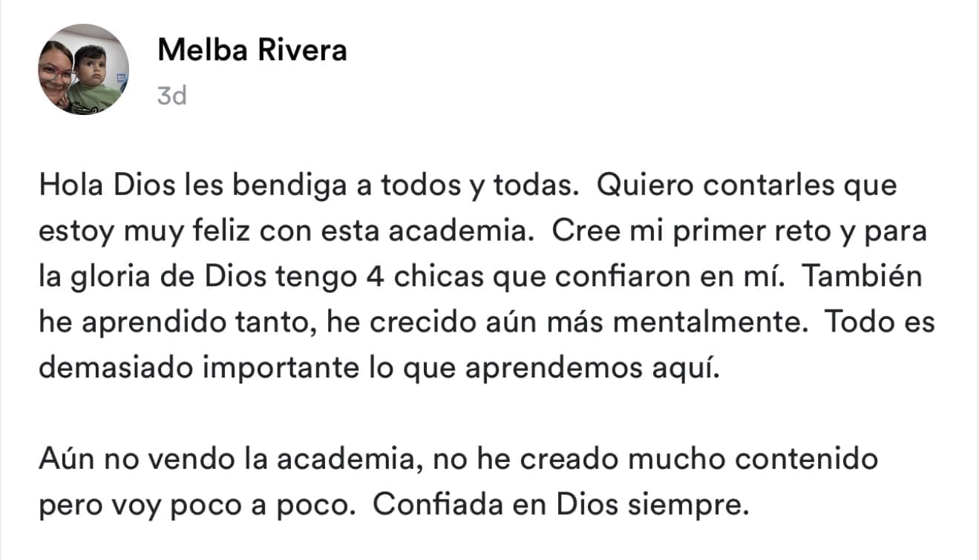Click the text "pero voy poco a poco"
Screen dimensions: 979x560
(x=192, y=505)
